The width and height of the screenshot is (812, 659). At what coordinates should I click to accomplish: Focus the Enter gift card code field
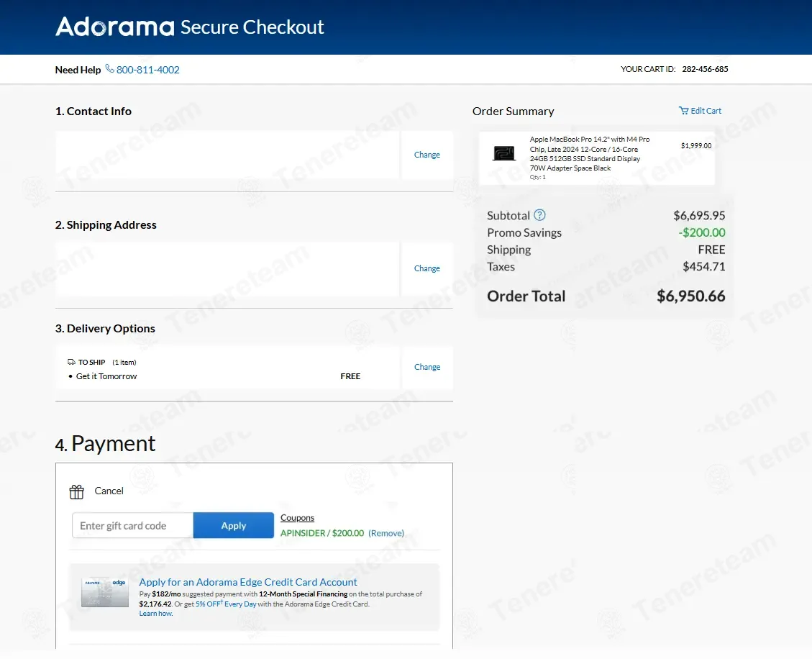[132, 525]
